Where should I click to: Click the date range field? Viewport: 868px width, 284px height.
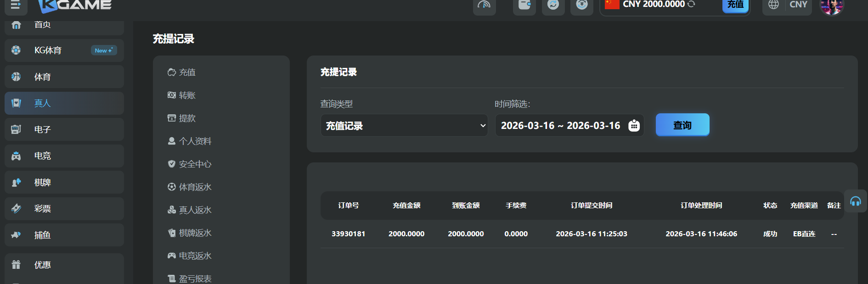569,125
